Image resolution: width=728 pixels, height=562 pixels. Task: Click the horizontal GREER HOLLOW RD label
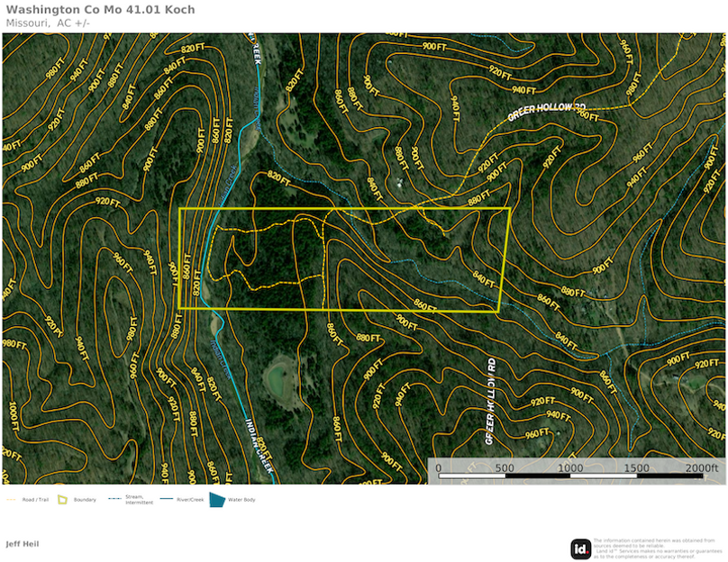point(547,110)
